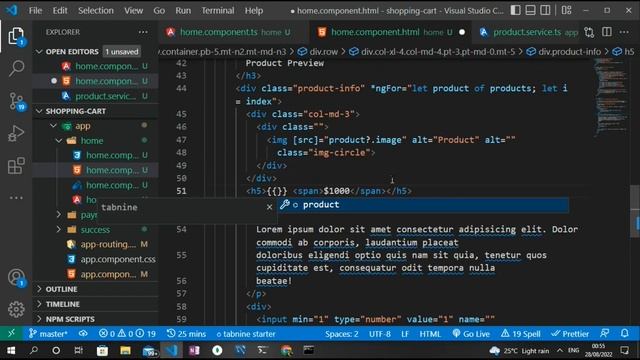The width and height of the screenshot is (640, 360).
Task: Change end of line sequence LF
Action: coord(405,333)
